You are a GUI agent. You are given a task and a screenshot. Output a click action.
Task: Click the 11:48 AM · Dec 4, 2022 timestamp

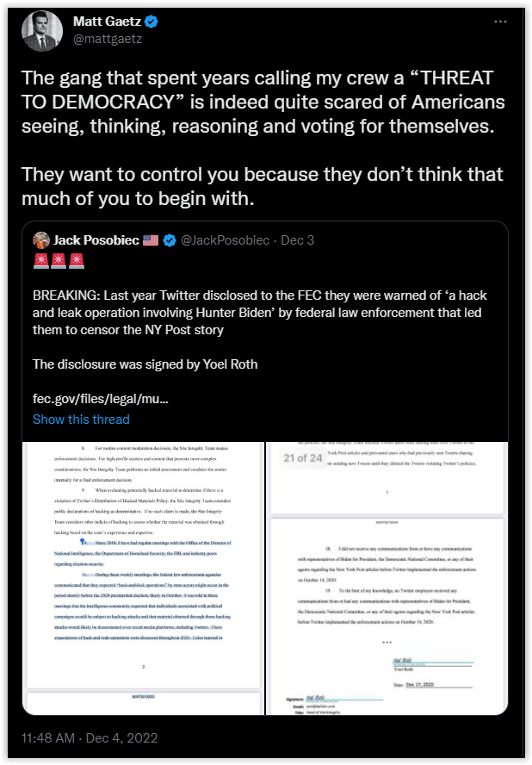pos(91,738)
